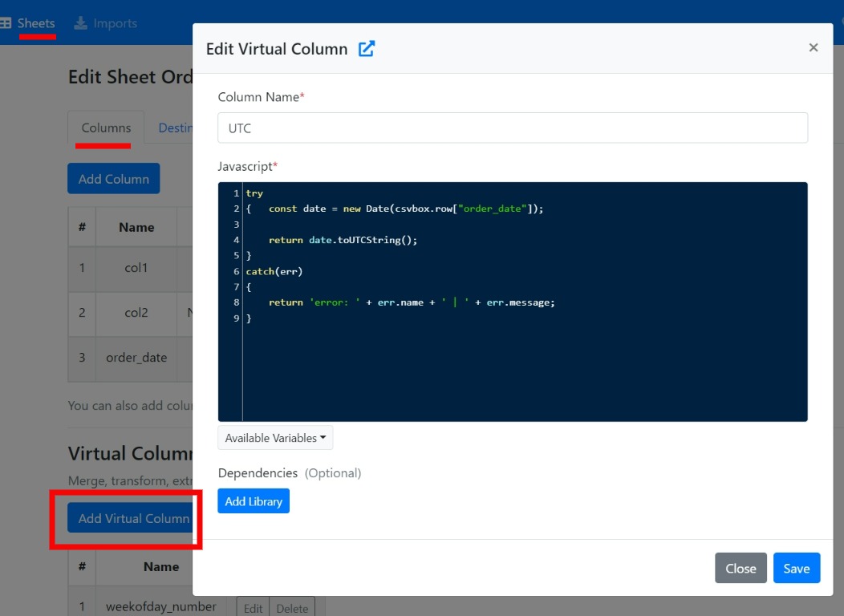Viewport: 844px width, 616px height.
Task: Click the Name header in the columns table
Action: [136, 227]
